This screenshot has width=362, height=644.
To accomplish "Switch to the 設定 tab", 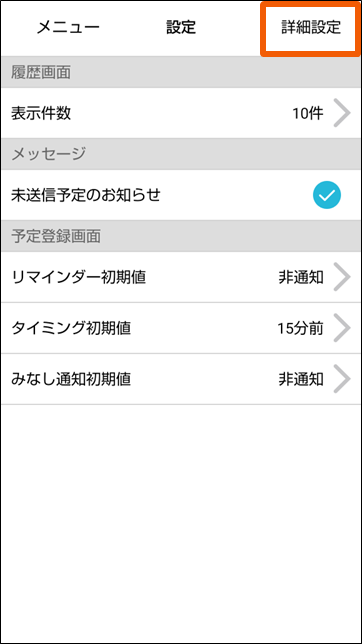I will 181,28.
